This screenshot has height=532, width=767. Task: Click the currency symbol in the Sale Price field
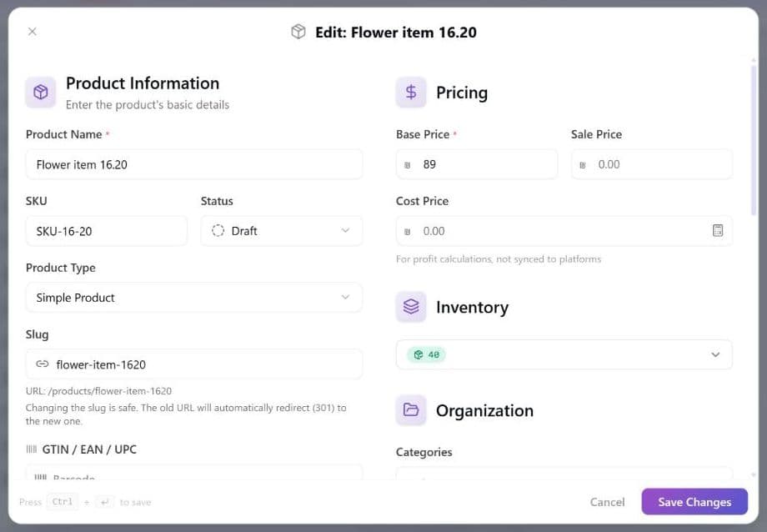coord(583,165)
